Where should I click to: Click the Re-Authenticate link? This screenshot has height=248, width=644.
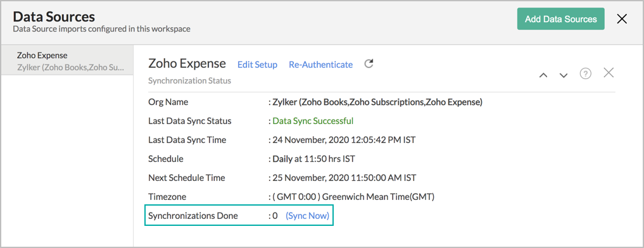tap(321, 65)
